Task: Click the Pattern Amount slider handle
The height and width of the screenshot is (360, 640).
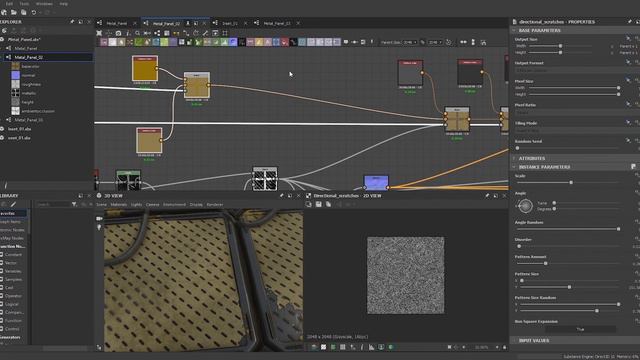Action: [545, 263]
